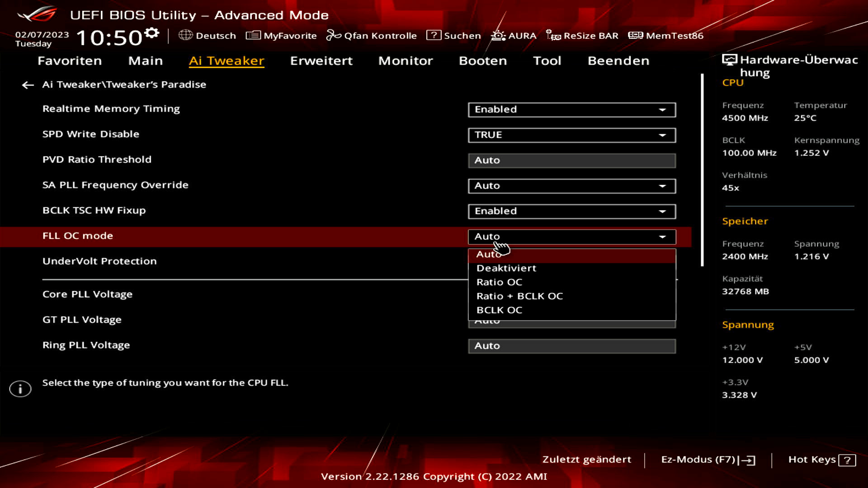868x488 pixels.
Task: Click the globe language icon
Action: tap(185, 35)
